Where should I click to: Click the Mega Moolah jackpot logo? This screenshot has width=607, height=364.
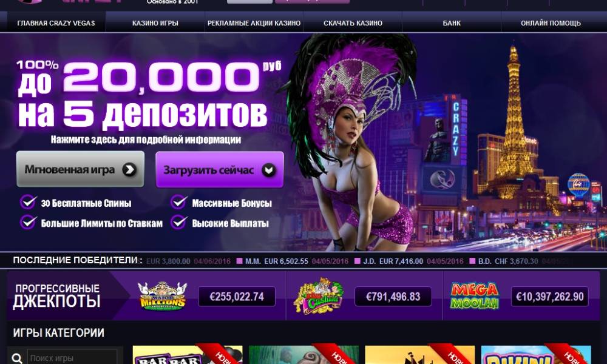(x=475, y=296)
